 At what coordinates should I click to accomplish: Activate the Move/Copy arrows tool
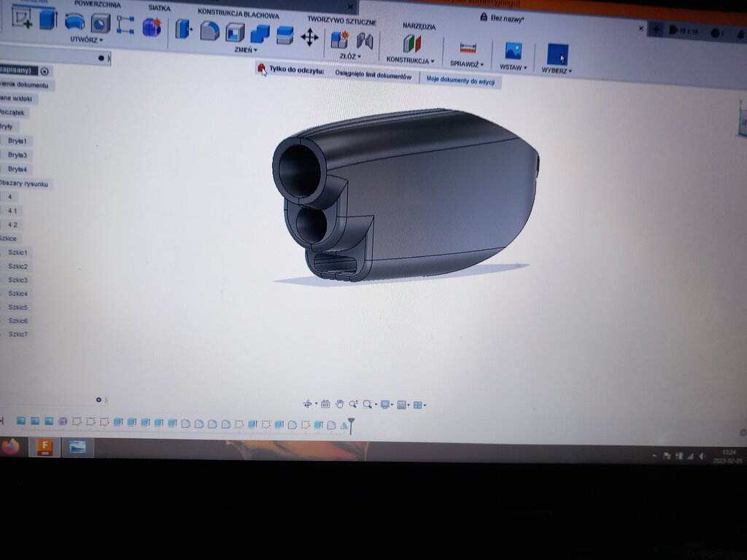click(309, 38)
